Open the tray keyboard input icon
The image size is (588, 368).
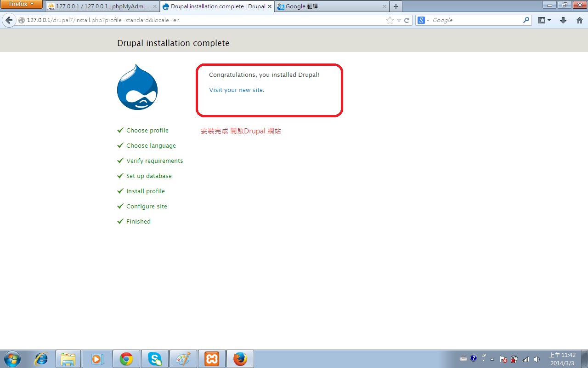pyautogui.click(x=464, y=359)
